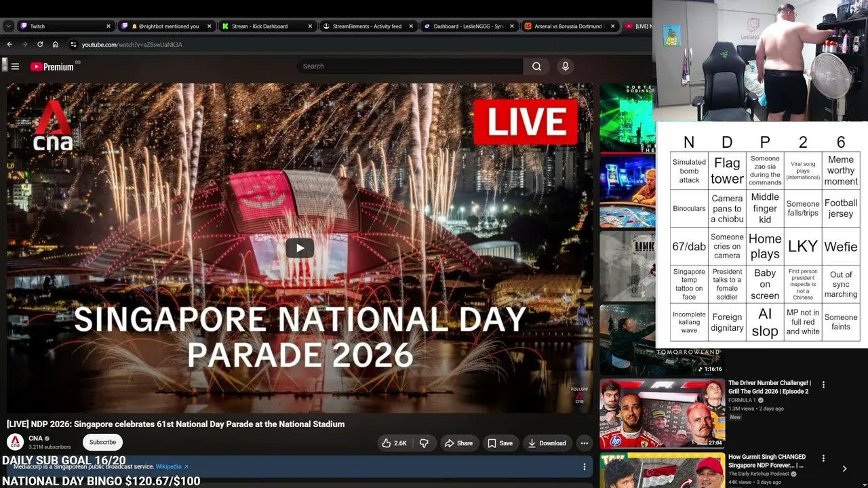The image size is (868, 488).
Task: Open The Driver Number Challenge video title
Action: point(770,387)
